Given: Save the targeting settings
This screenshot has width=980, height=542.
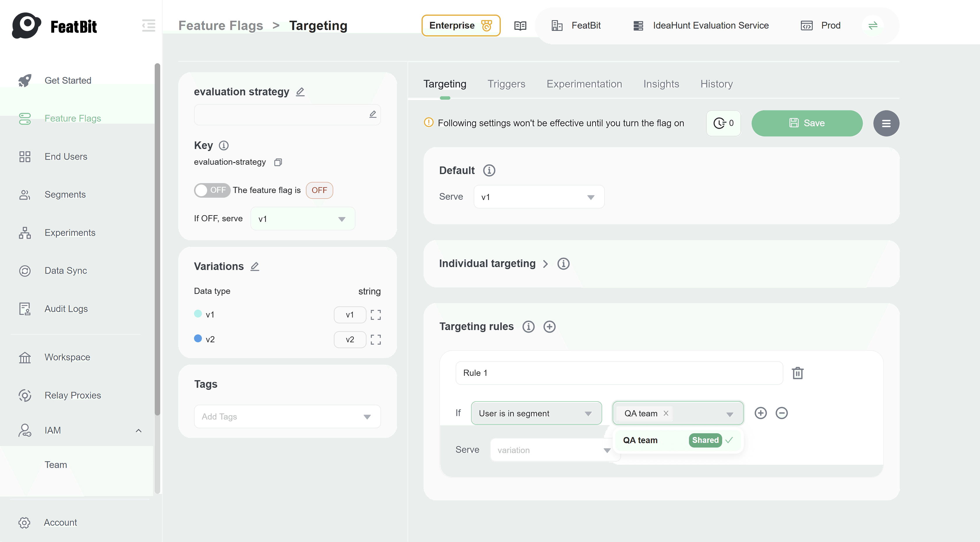Looking at the screenshot, I should click(x=807, y=123).
